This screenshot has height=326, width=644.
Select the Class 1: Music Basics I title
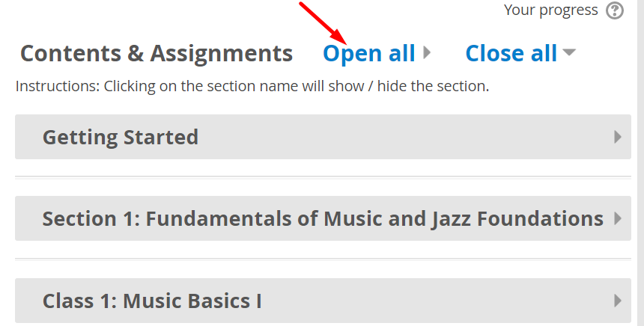(x=152, y=301)
